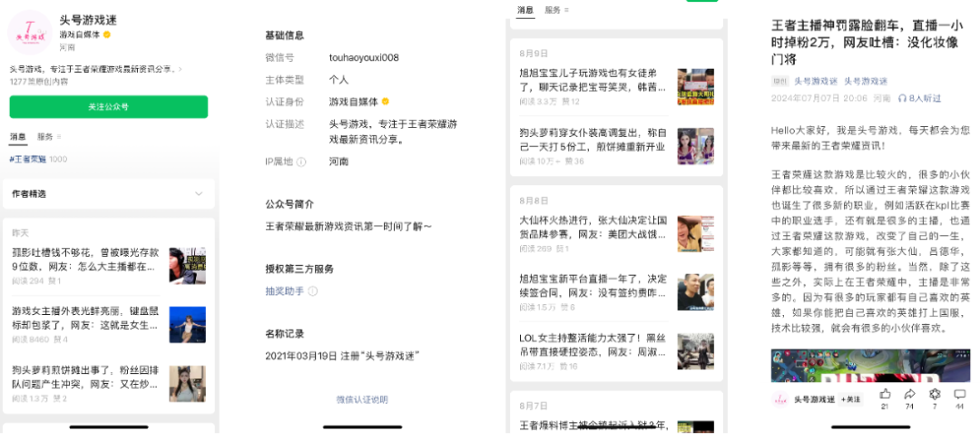Click the green 关注公众号 button

109,107
